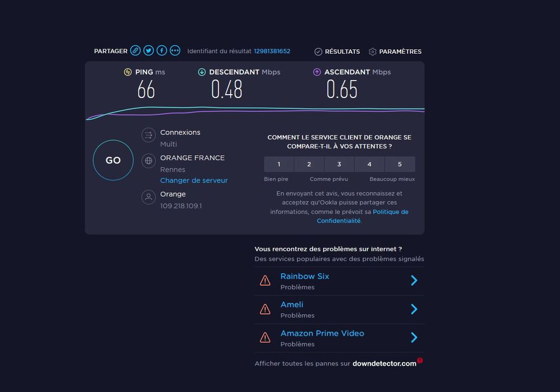Open the Ameli problems entry

point(339,310)
